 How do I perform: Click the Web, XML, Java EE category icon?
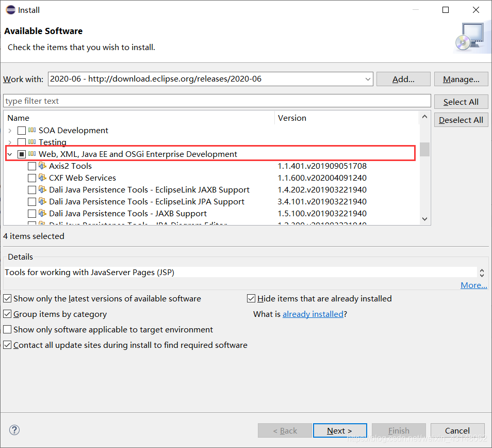pos(32,154)
